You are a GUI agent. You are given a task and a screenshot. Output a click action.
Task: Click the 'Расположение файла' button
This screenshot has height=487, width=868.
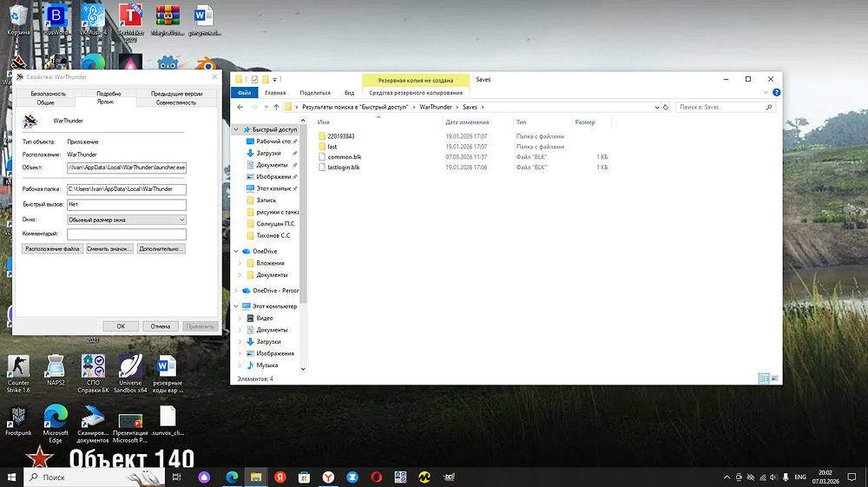point(51,248)
